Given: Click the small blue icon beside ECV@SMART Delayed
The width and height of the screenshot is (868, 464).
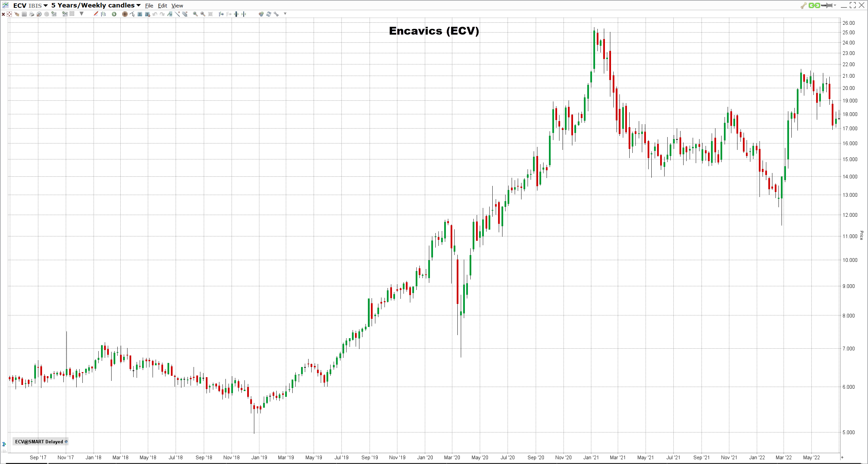Looking at the screenshot, I should pos(66,441).
